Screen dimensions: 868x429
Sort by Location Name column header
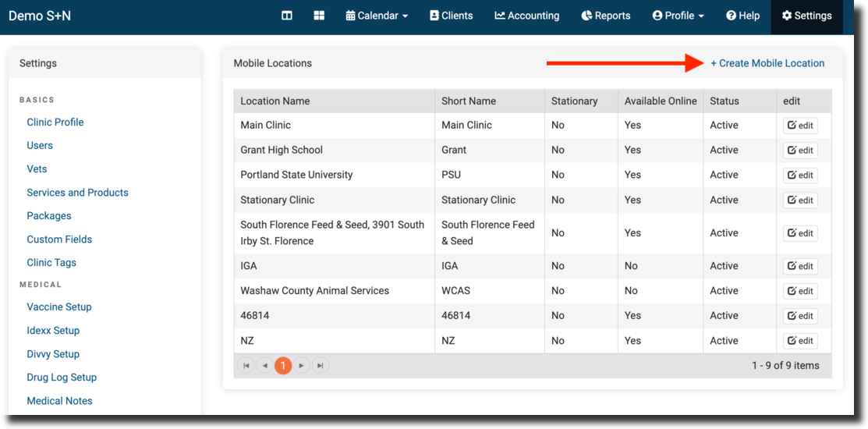click(x=275, y=101)
